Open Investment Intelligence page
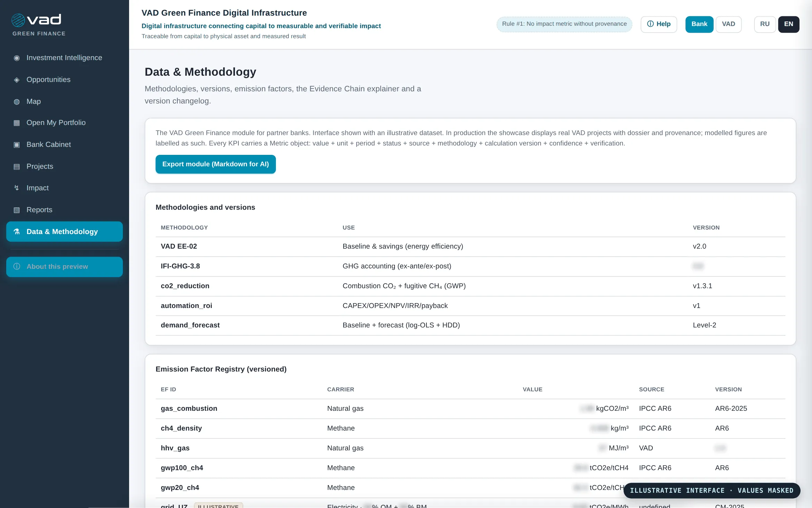This screenshot has height=508, width=812. pos(65,58)
